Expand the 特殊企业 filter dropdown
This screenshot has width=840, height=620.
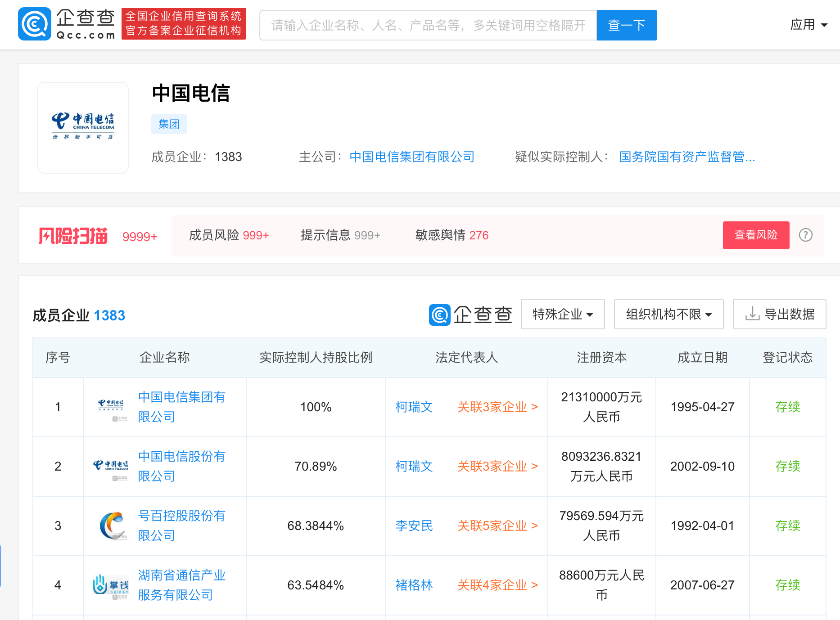point(562,314)
